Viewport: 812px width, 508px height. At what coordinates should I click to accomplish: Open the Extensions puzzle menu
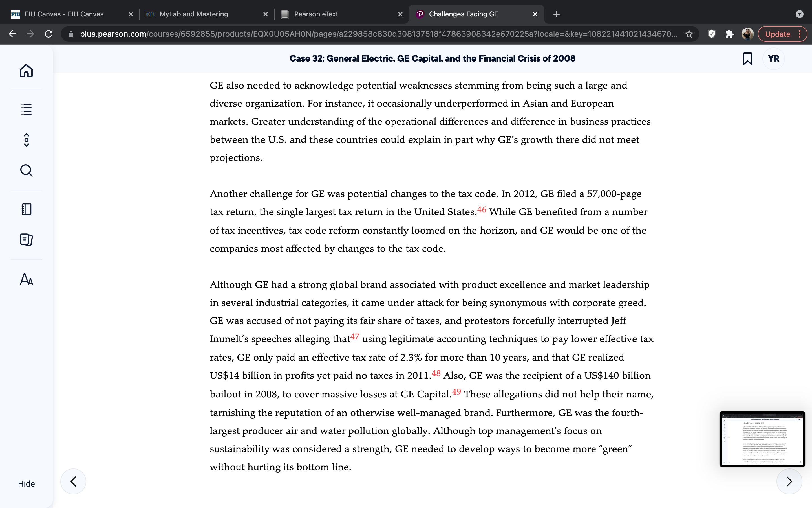click(729, 34)
